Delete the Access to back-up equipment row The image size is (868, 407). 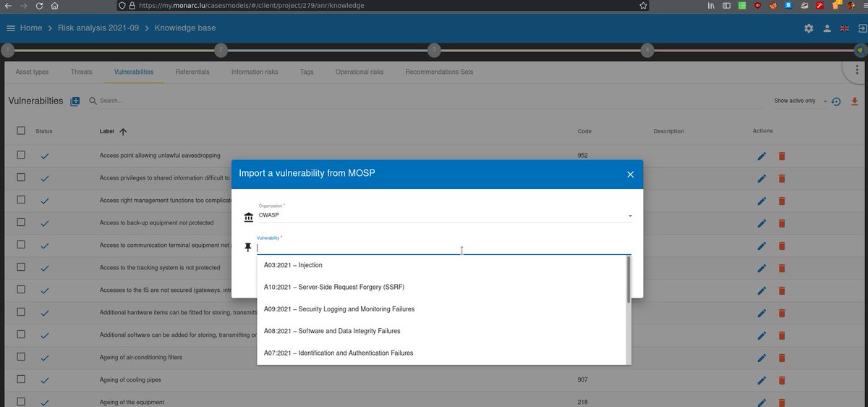(x=781, y=223)
